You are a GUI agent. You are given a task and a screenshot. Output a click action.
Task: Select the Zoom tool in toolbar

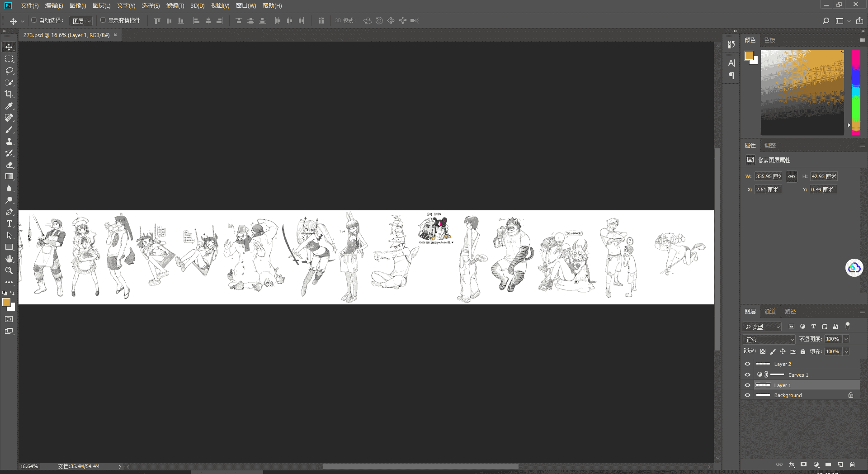(x=9, y=270)
